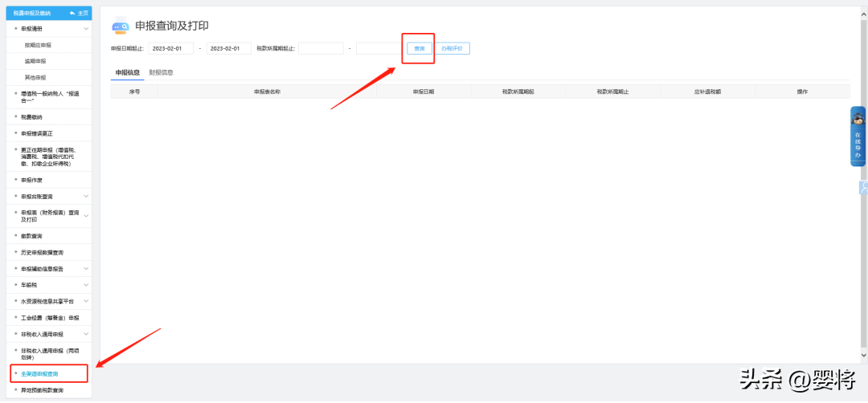The height and width of the screenshot is (403, 868).
Task: Click the scrollbar down arrow at right
Action: (x=863, y=356)
